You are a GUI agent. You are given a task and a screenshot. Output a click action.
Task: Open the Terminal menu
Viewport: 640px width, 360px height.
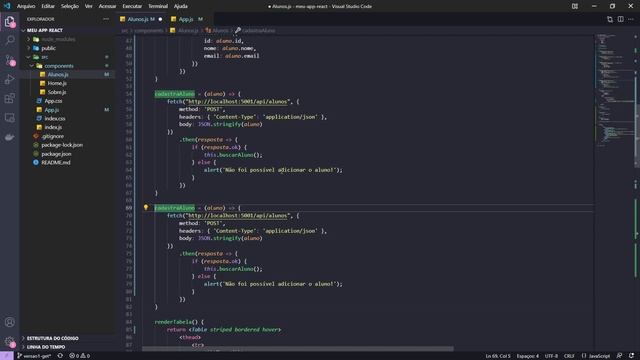pyautogui.click(x=158, y=6)
